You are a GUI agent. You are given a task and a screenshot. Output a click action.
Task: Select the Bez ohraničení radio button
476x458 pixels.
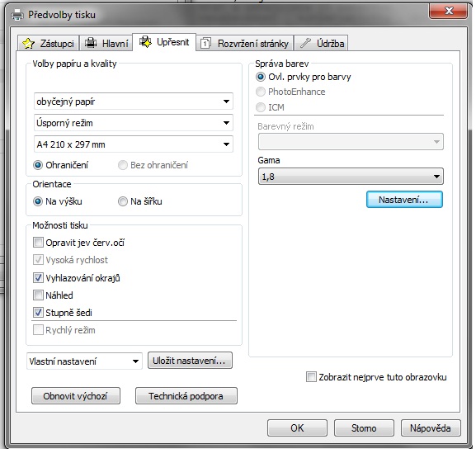pyautogui.click(x=153, y=165)
